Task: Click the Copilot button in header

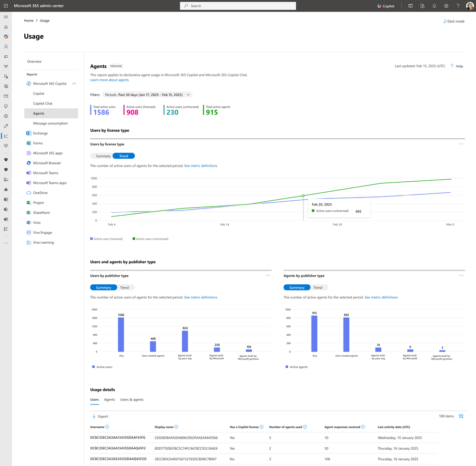Action: [x=385, y=6]
